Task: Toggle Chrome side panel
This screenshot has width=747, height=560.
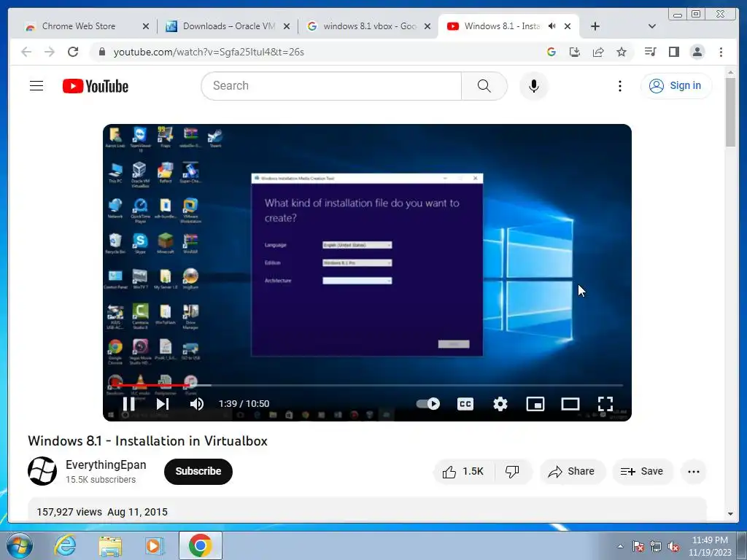Action: click(673, 52)
